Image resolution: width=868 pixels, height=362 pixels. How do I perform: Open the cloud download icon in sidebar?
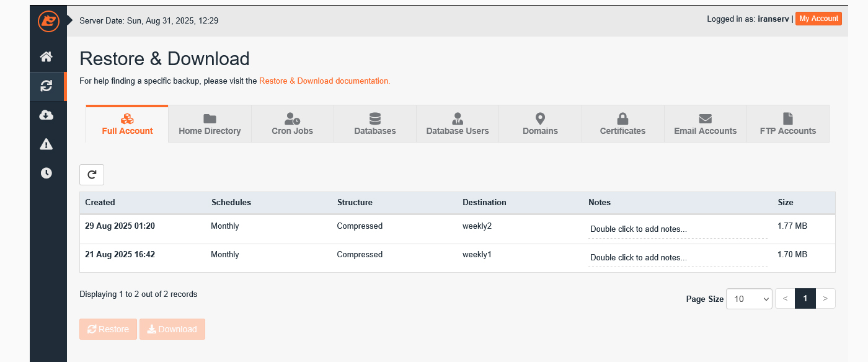(x=46, y=115)
